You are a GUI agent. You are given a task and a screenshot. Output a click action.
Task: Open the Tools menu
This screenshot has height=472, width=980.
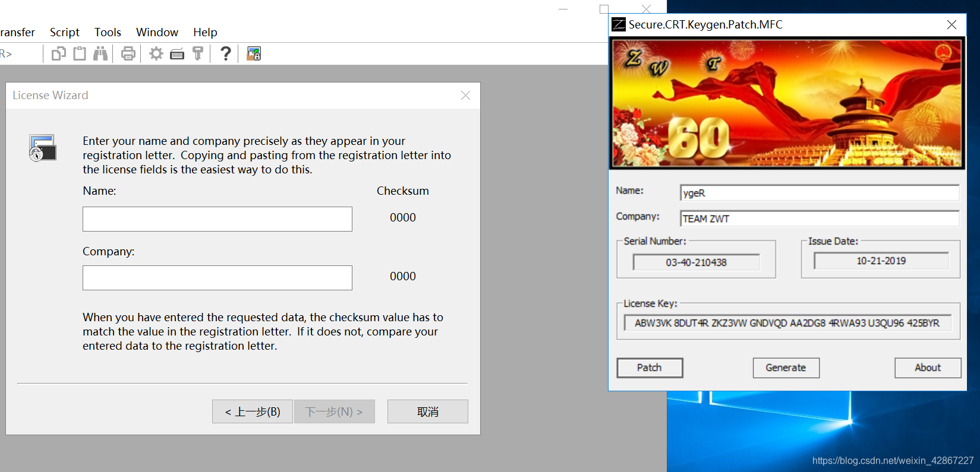(x=108, y=32)
